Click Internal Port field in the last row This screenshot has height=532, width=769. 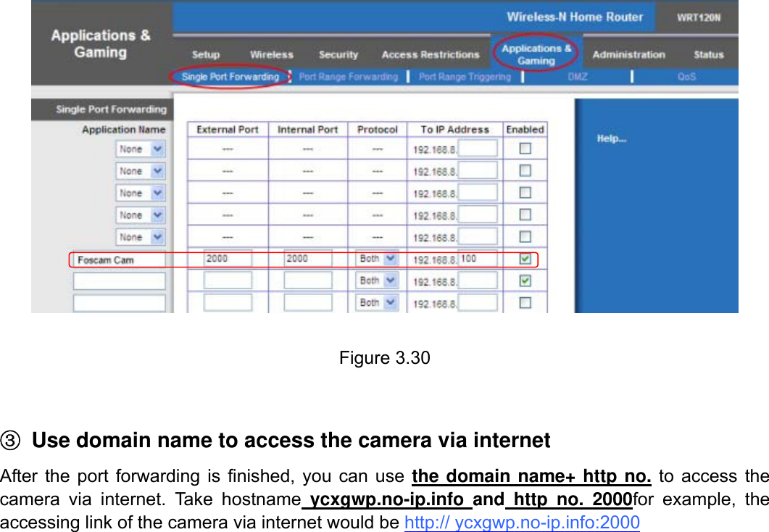(307, 302)
